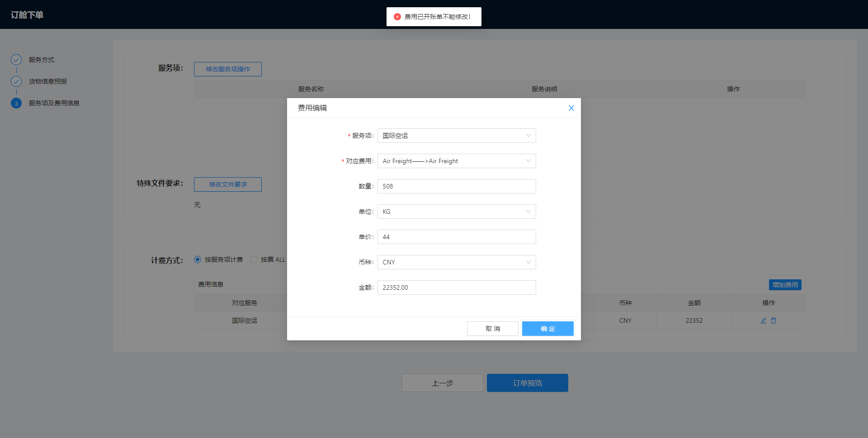868x438 pixels.
Task: Click the 取消 cancel button
Action: click(x=492, y=329)
